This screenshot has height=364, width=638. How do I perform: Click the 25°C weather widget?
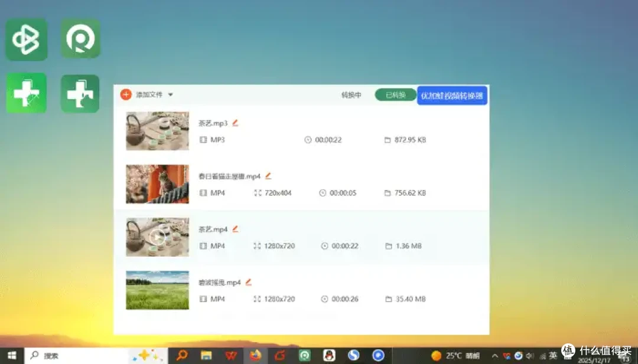coord(455,356)
